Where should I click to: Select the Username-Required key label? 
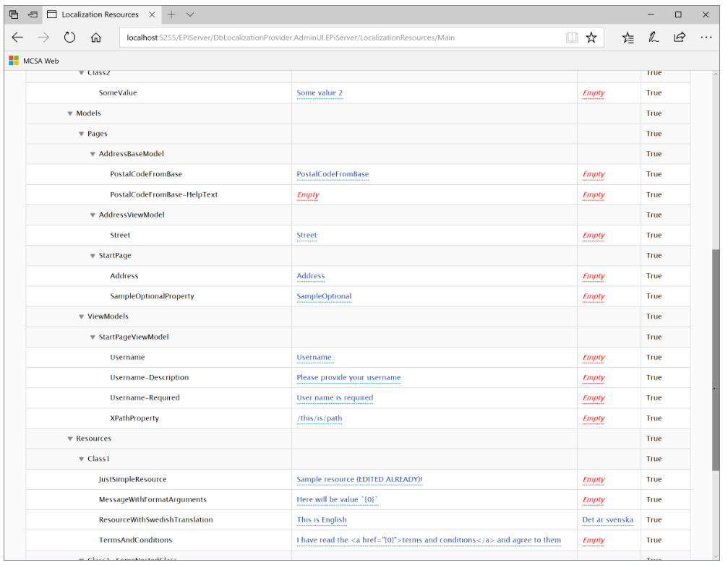tap(145, 398)
